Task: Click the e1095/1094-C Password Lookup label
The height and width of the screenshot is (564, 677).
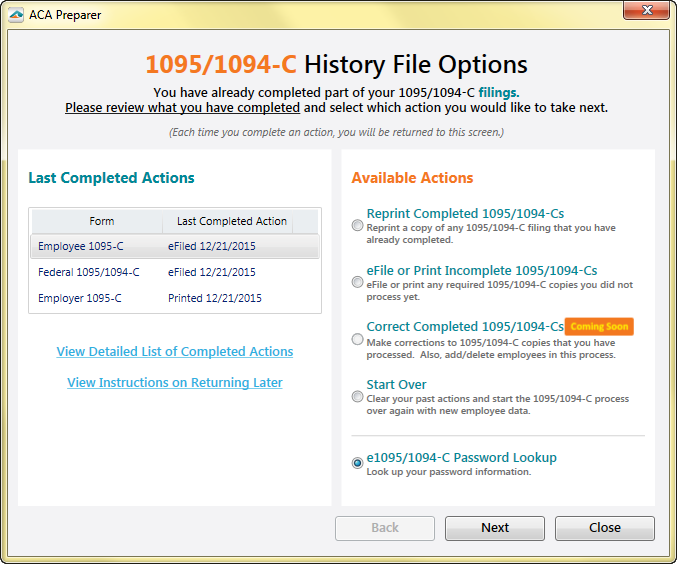Action: pos(461,458)
